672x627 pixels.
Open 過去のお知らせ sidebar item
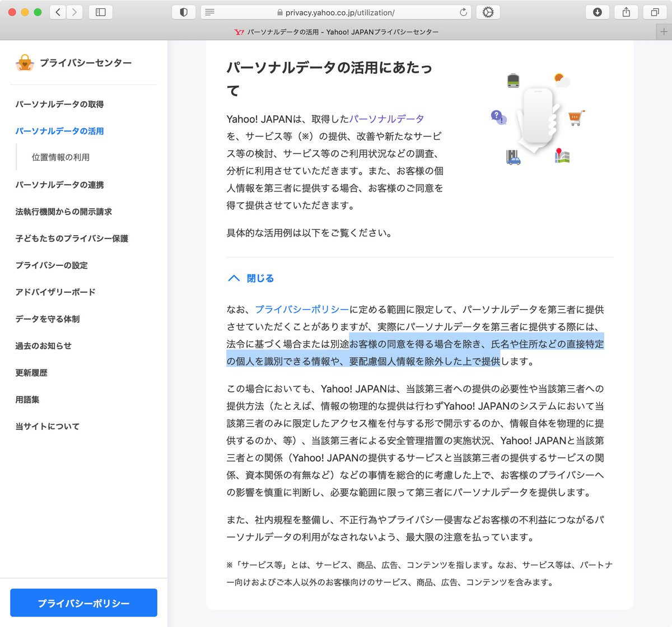(x=44, y=346)
